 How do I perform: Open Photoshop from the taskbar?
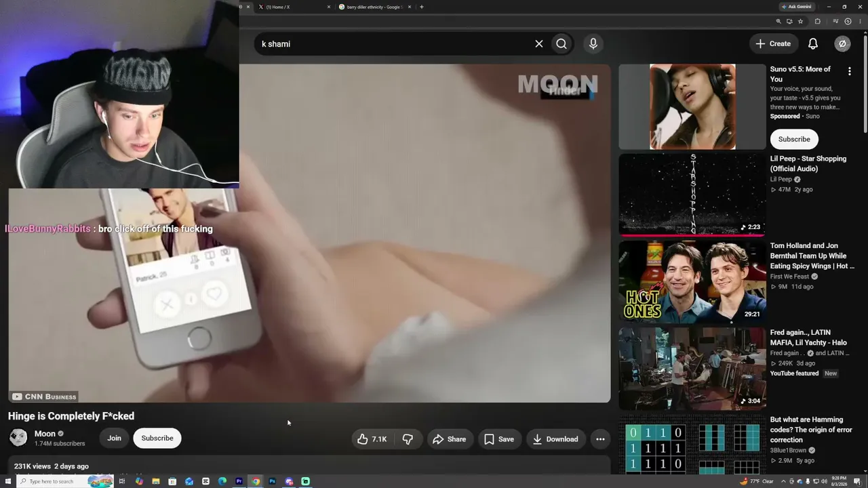click(272, 481)
